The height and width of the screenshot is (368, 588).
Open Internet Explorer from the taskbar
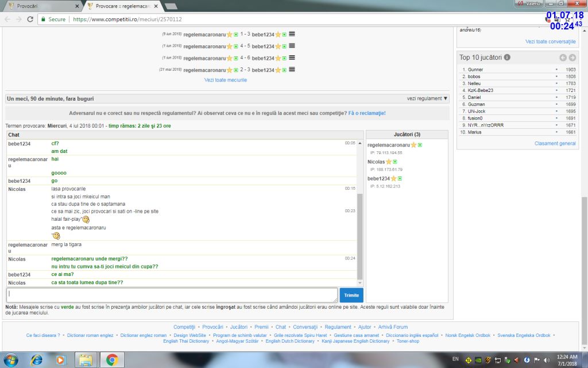click(37, 360)
